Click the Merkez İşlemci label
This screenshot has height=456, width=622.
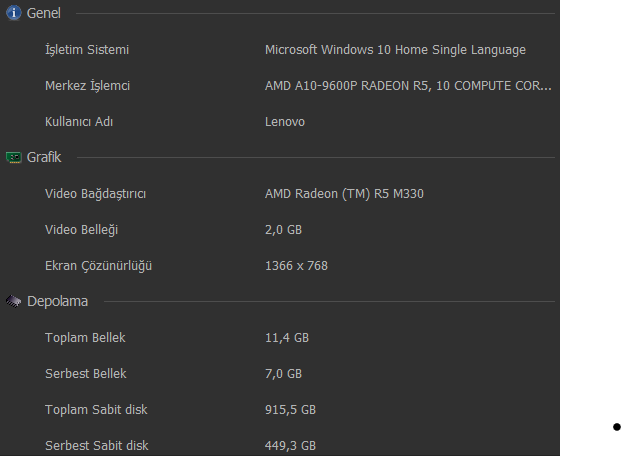tap(87, 86)
